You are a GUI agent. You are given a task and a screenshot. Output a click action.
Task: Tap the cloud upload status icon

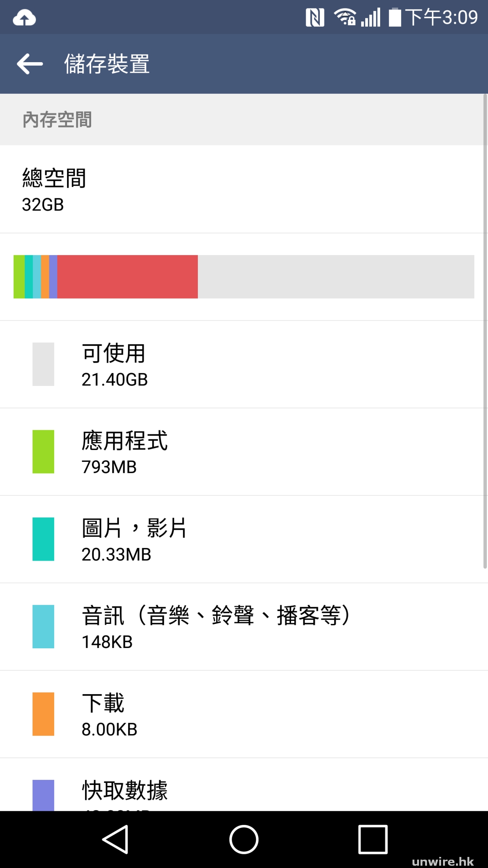click(24, 18)
